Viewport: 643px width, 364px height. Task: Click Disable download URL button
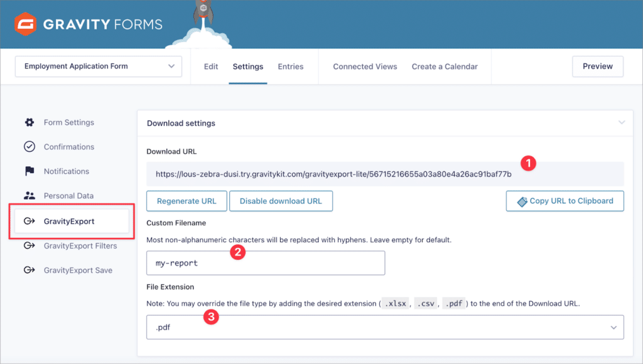coord(281,201)
